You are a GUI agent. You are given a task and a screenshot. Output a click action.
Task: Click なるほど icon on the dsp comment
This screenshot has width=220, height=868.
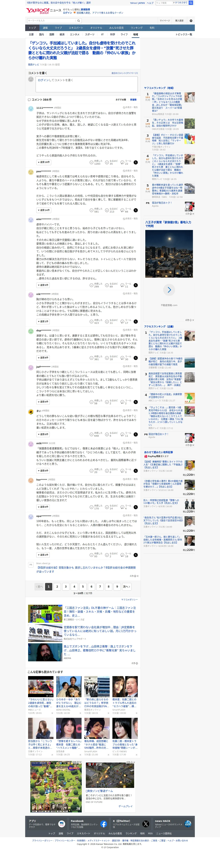coord(107,358)
